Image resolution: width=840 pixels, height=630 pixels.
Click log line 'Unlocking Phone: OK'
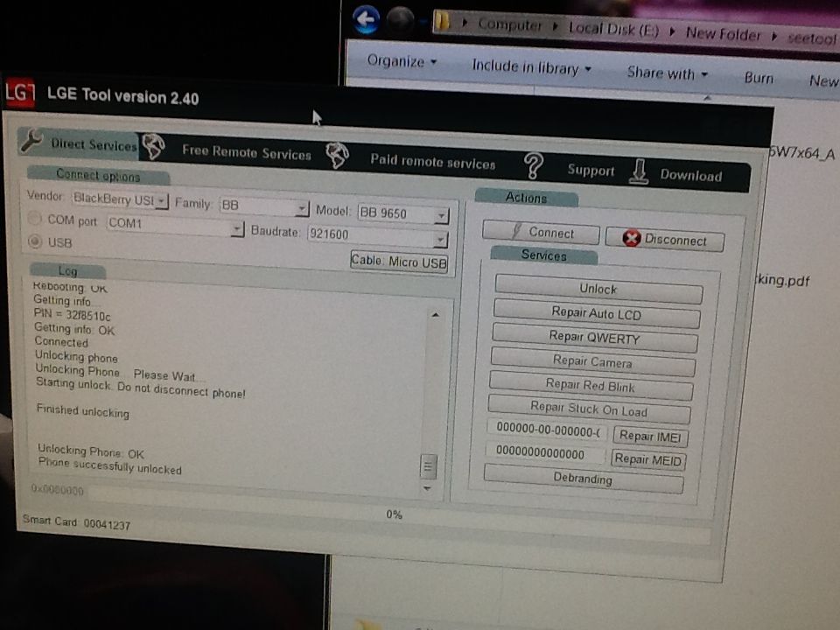(90, 451)
